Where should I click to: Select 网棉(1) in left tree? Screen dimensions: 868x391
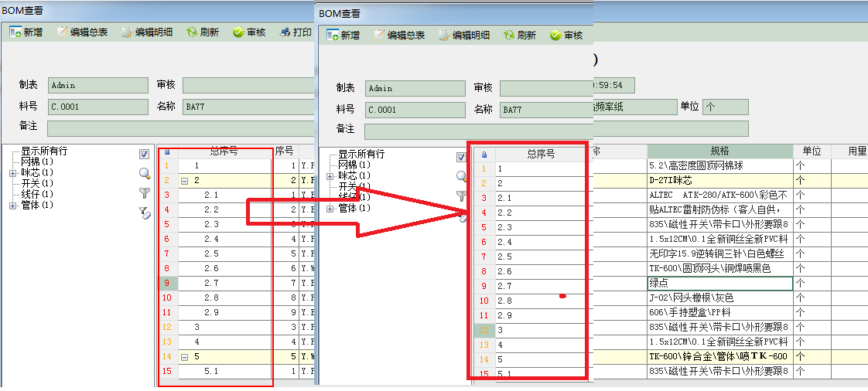(x=36, y=162)
